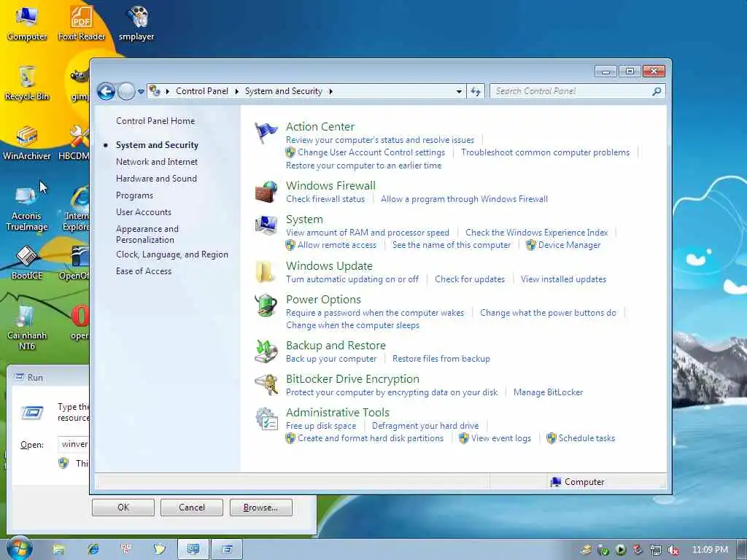Open the smplayer desktop icon
The height and width of the screenshot is (560, 747).
coord(136,23)
